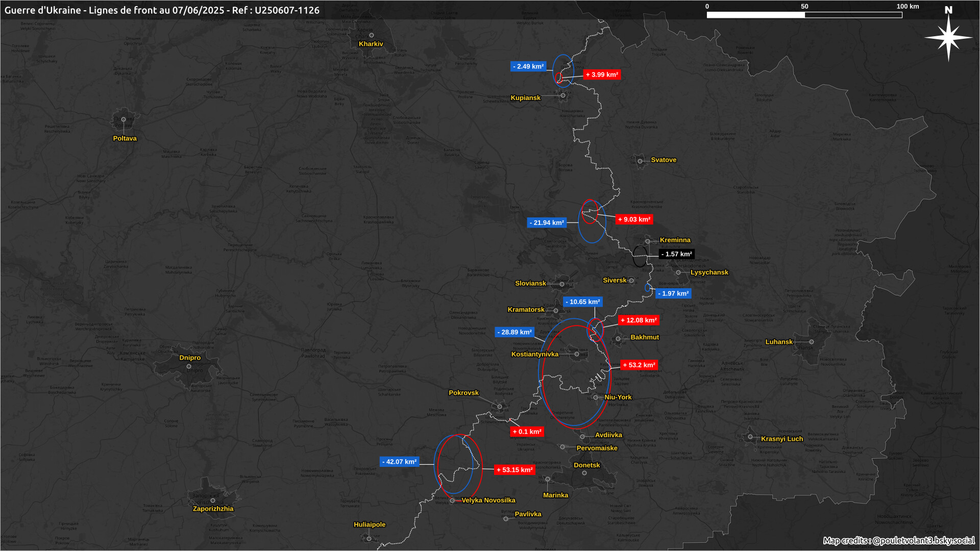Click the Kharkiv city marker dot
Image resolution: width=980 pixels, height=551 pixels.
[372, 35]
